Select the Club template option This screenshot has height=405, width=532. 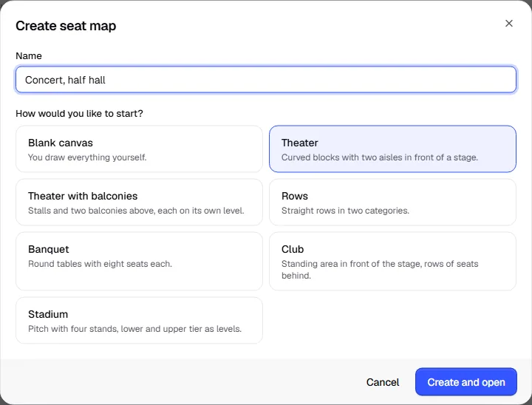click(392, 262)
